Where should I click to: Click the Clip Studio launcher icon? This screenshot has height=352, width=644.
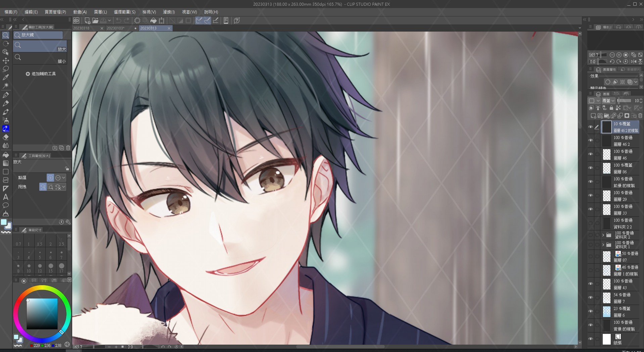[x=77, y=20]
